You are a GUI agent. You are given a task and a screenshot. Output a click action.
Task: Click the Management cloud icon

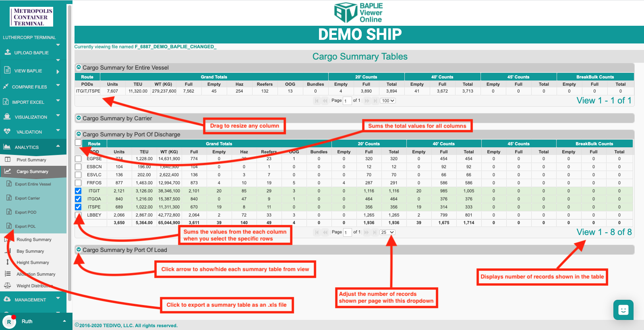tap(7, 299)
